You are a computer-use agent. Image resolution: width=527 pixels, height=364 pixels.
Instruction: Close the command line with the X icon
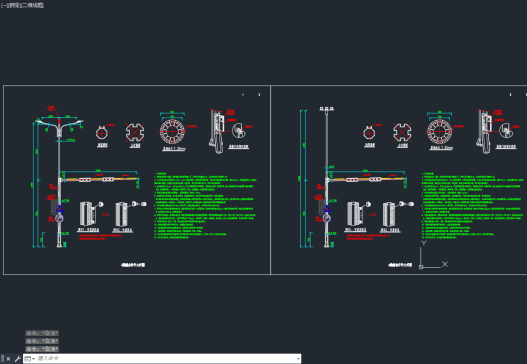tap(8, 359)
